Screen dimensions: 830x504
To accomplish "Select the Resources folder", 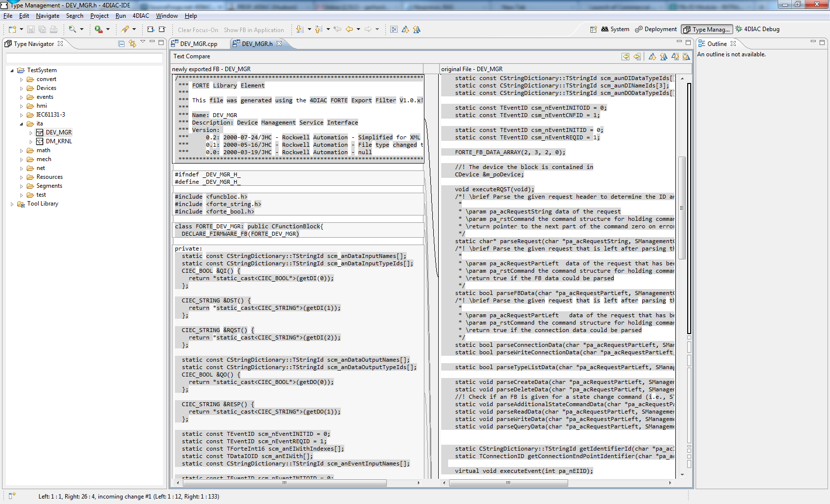I will coord(49,177).
